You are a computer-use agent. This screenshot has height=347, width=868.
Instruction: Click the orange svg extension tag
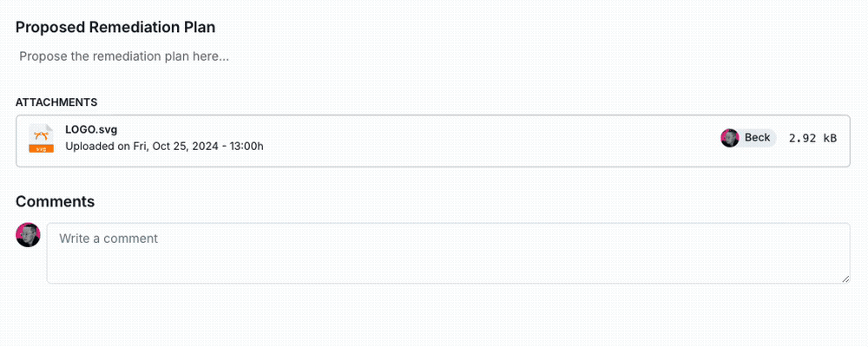pos(41,148)
